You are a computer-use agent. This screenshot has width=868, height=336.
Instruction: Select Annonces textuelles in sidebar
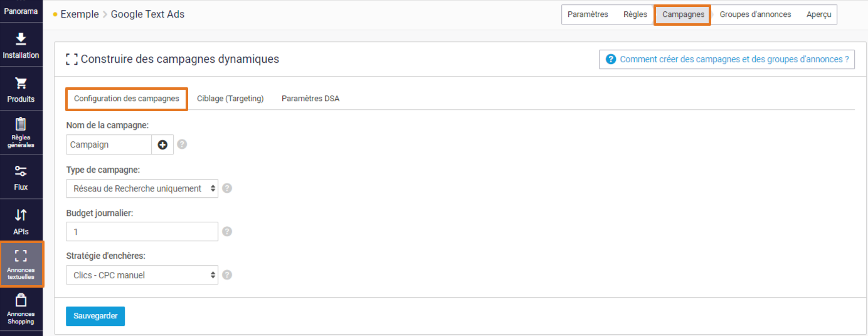[21, 264]
